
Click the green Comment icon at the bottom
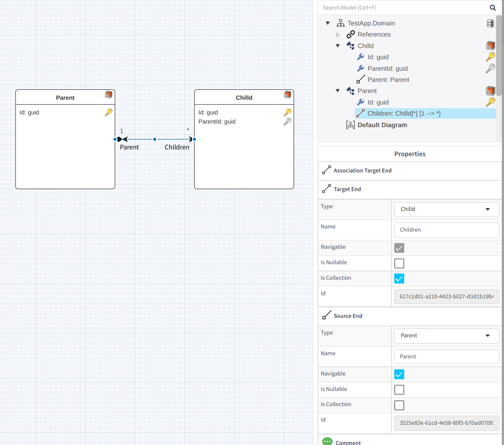coord(327,441)
